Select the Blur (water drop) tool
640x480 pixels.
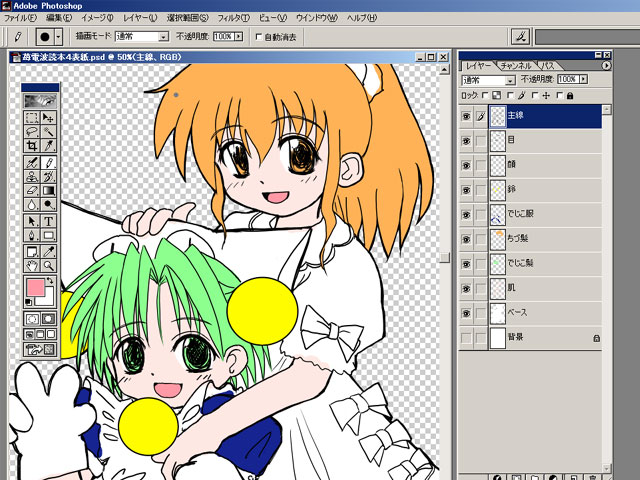(x=32, y=204)
